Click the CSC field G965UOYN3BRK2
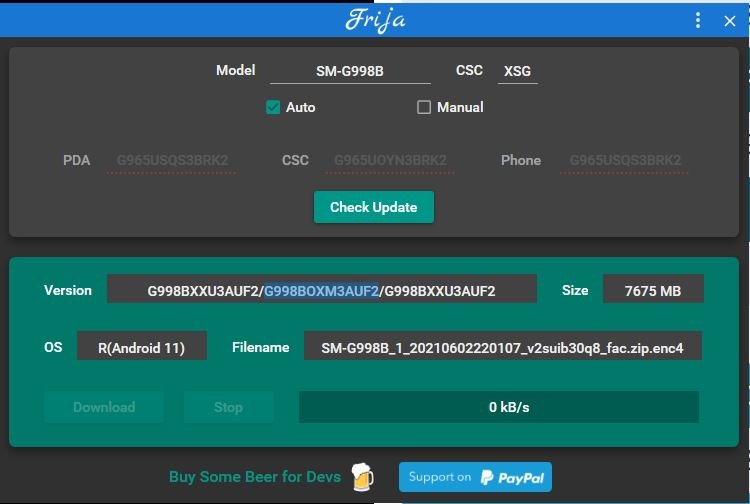 [x=390, y=160]
